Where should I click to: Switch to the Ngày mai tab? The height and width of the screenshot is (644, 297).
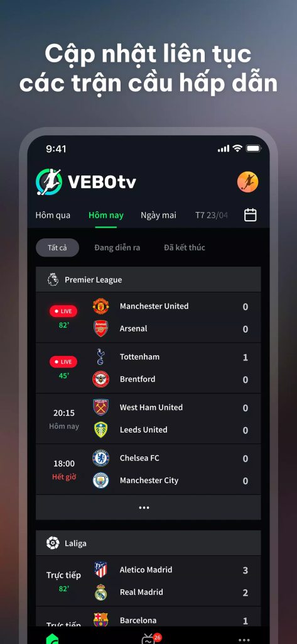[158, 215]
